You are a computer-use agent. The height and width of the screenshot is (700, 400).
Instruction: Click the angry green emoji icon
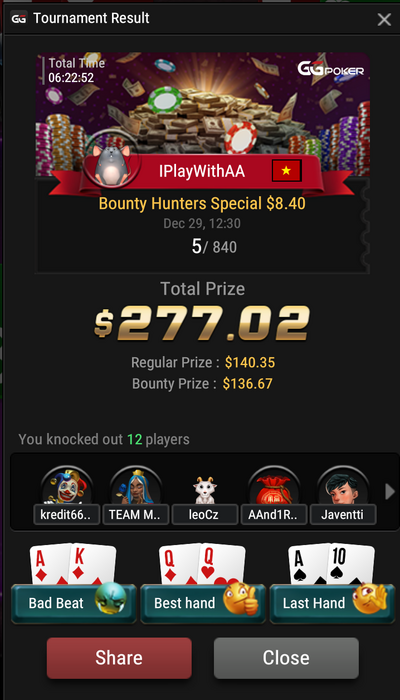(x=111, y=598)
